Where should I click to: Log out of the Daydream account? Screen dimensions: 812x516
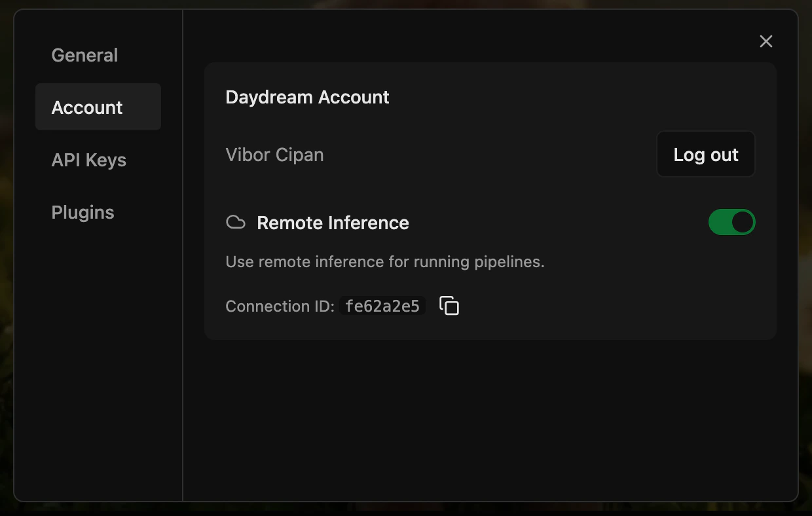click(705, 154)
